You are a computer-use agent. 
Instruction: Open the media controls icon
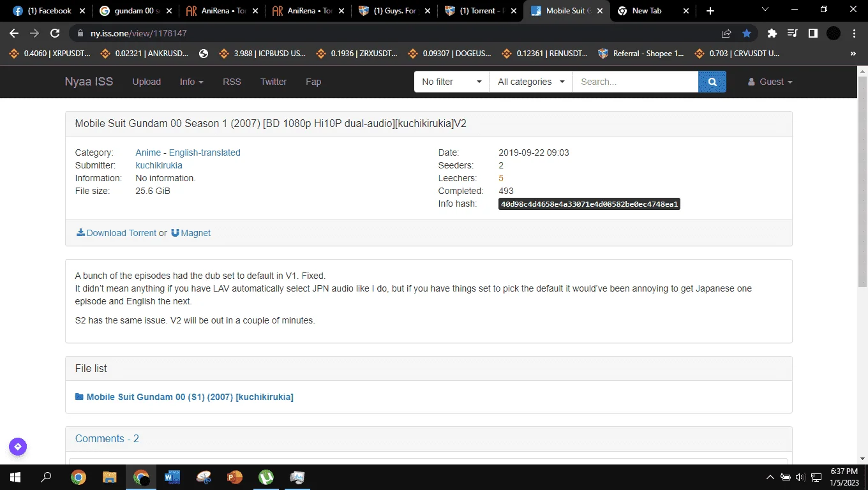[x=793, y=33]
